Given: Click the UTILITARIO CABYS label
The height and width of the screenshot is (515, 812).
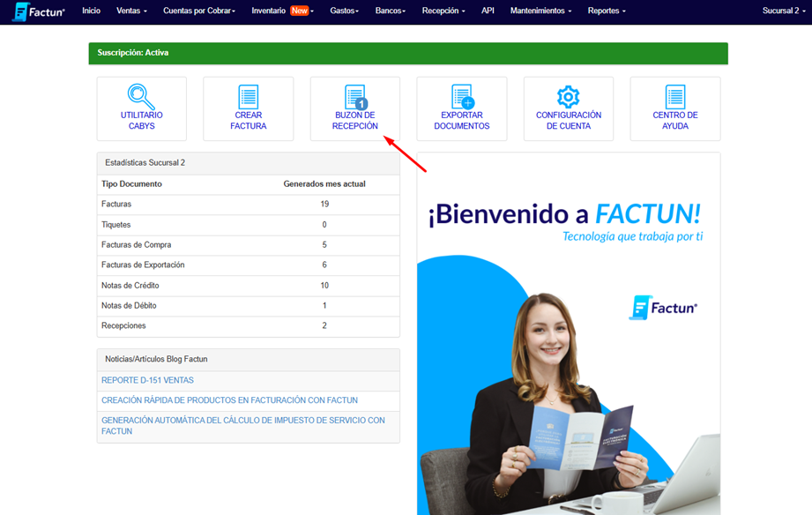Looking at the screenshot, I should (x=141, y=120).
